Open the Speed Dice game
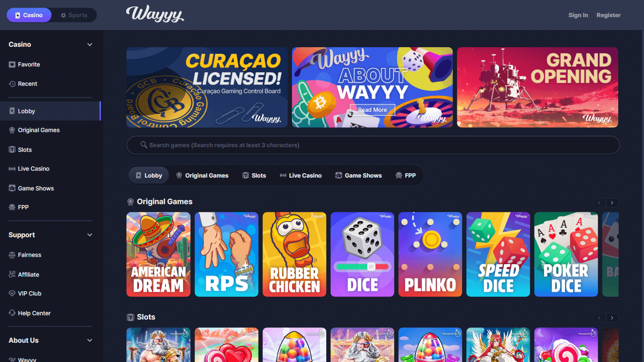Viewport: 644px width, 362px height. [x=498, y=254]
